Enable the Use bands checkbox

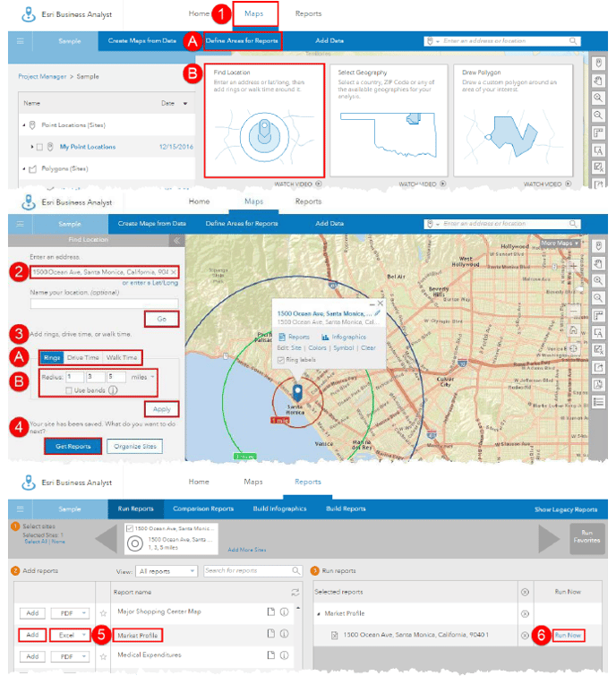coord(68,390)
